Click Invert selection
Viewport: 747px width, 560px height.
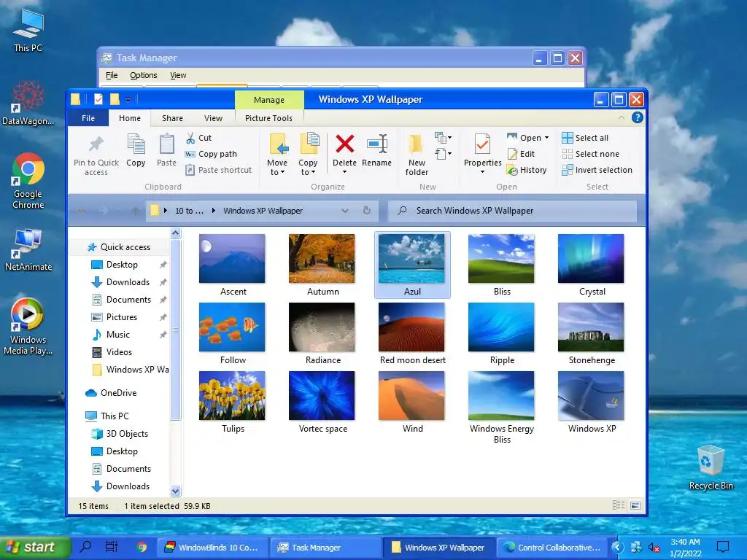tap(597, 170)
